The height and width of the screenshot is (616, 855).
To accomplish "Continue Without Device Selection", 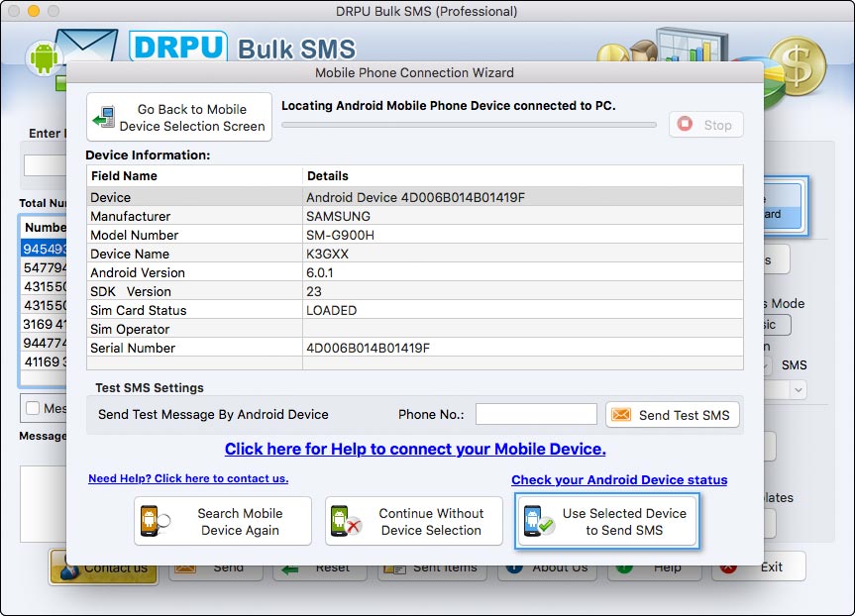I will [413, 521].
